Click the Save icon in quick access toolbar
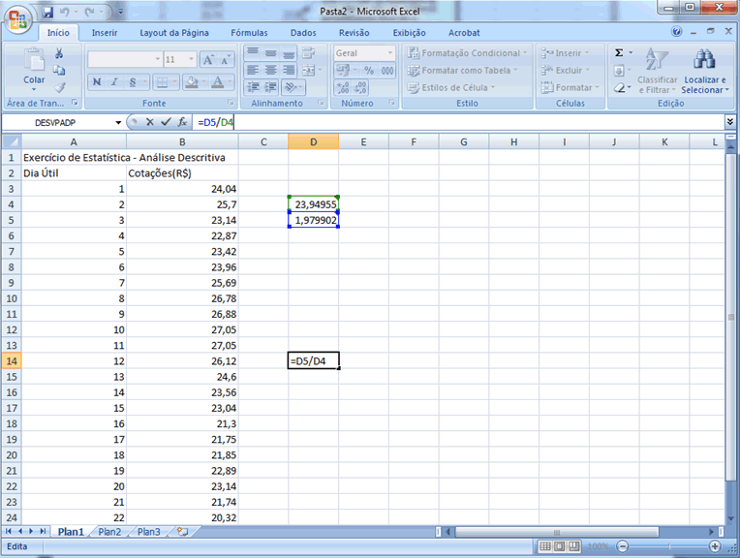The width and height of the screenshot is (740, 560). tap(46, 12)
